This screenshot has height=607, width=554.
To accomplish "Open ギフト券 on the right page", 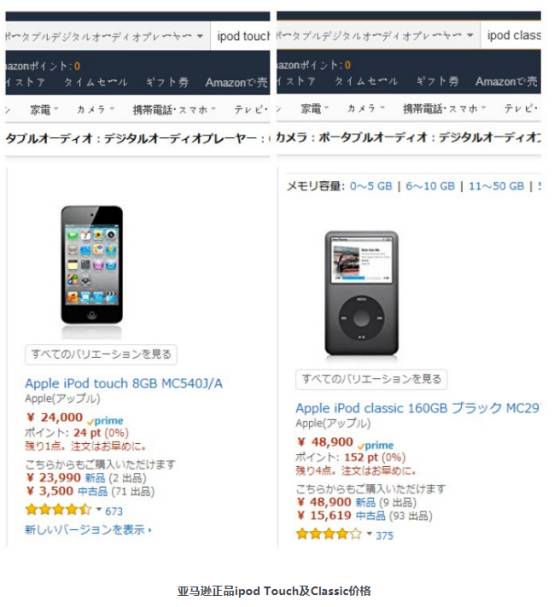I will point(437,81).
